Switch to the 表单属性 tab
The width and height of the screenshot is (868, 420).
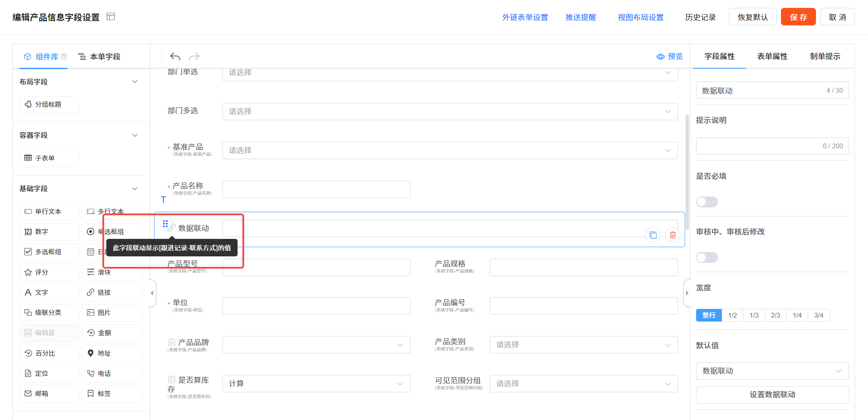772,56
